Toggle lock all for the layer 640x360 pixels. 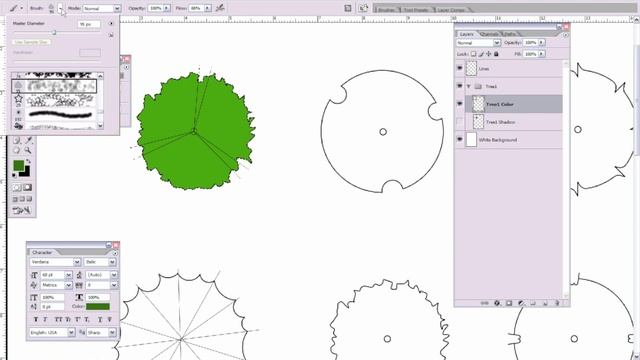[496, 54]
